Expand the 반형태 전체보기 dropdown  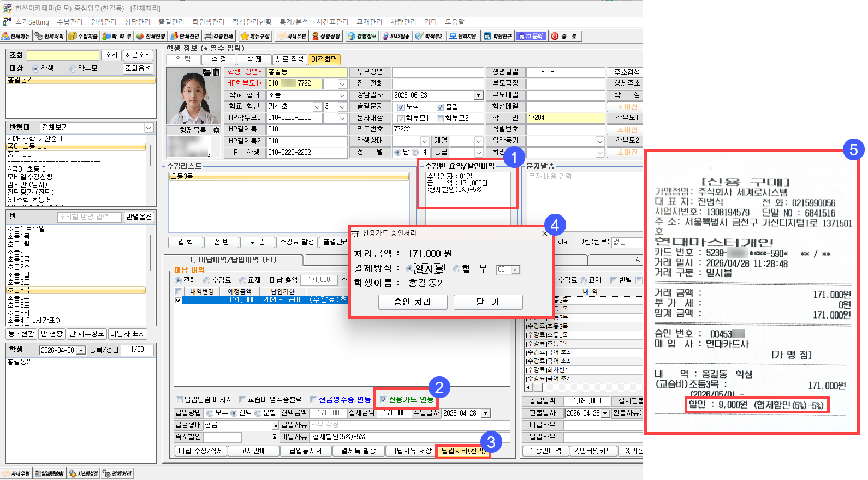148,128
